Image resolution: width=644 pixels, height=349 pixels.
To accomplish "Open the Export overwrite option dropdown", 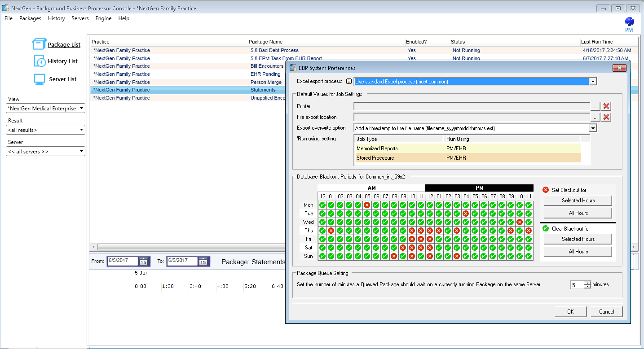I will tap(593, 128).
